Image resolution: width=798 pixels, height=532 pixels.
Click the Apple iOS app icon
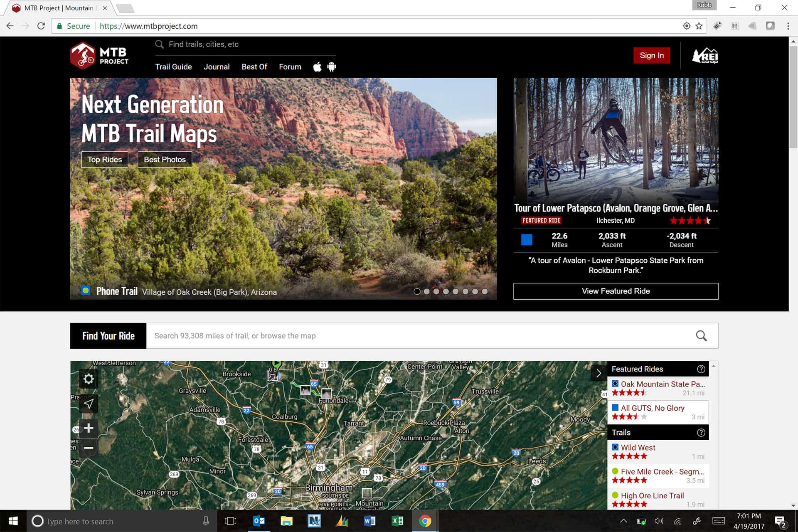click(317, 67)
